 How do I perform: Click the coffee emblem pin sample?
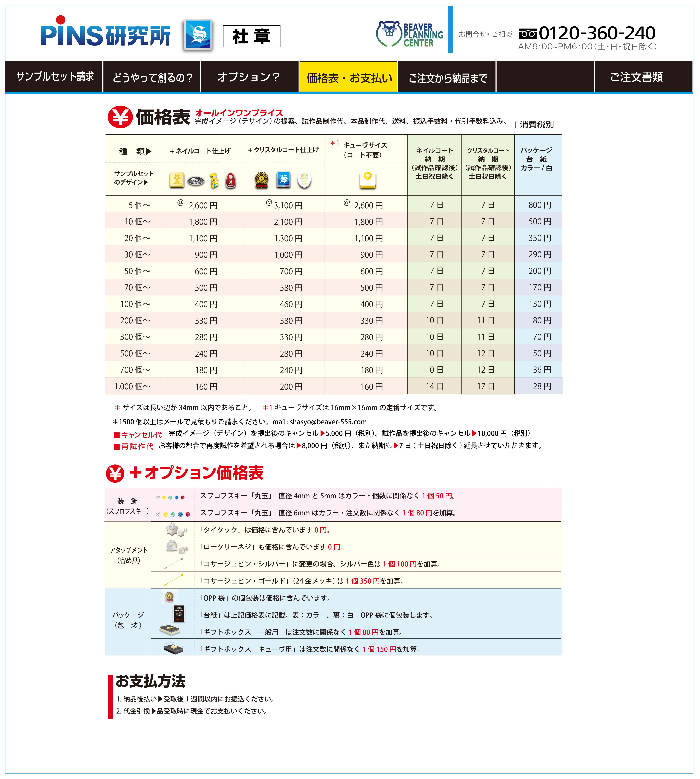[x=261, y=180]
